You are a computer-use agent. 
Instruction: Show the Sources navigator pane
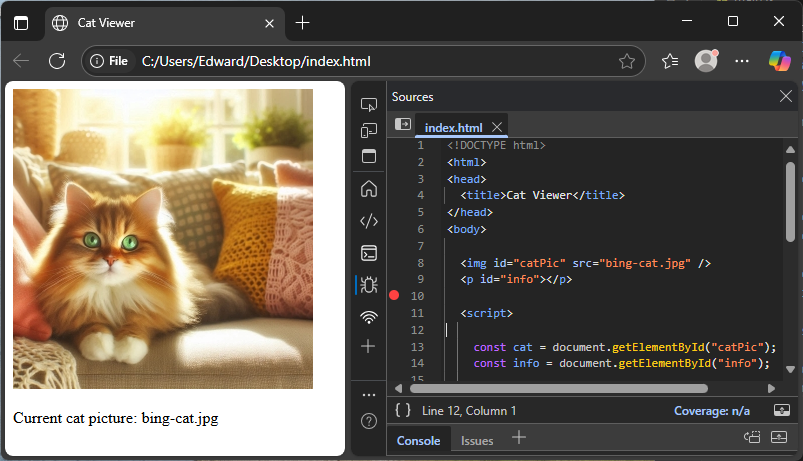point(403,124)
